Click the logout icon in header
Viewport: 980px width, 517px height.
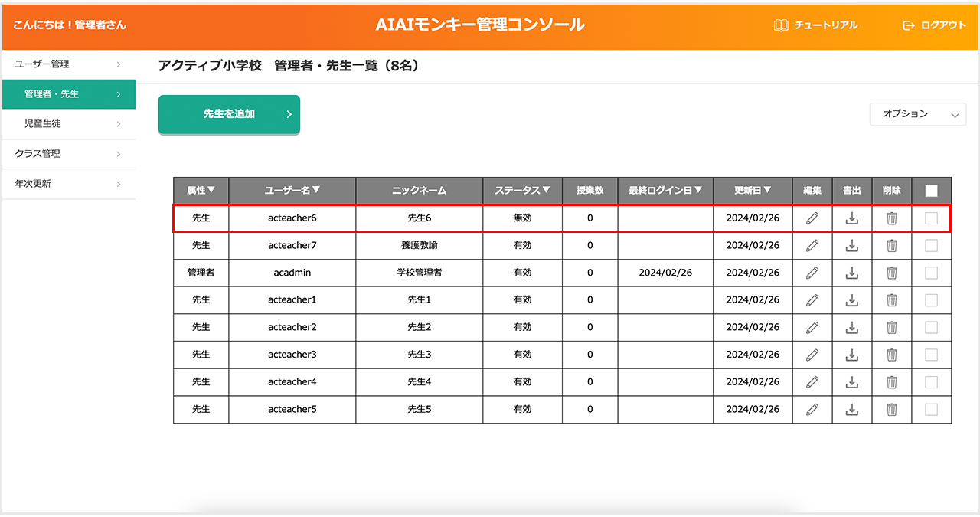pos(909,25)
